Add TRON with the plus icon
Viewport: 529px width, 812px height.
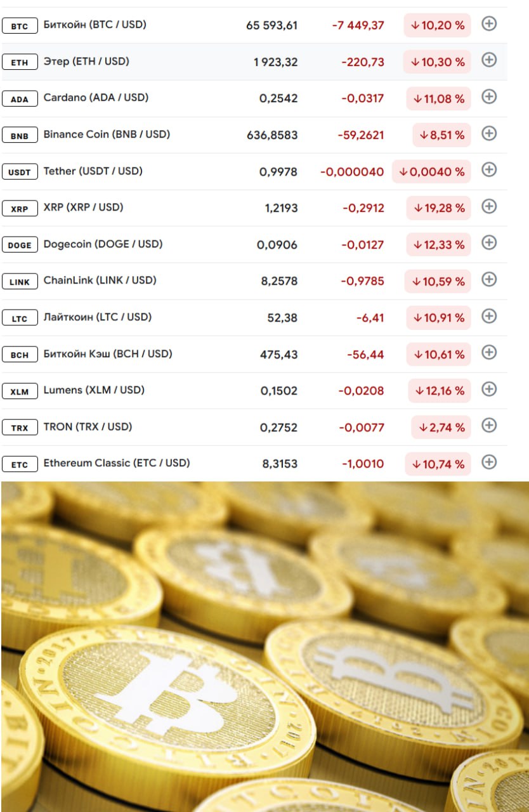488,426
